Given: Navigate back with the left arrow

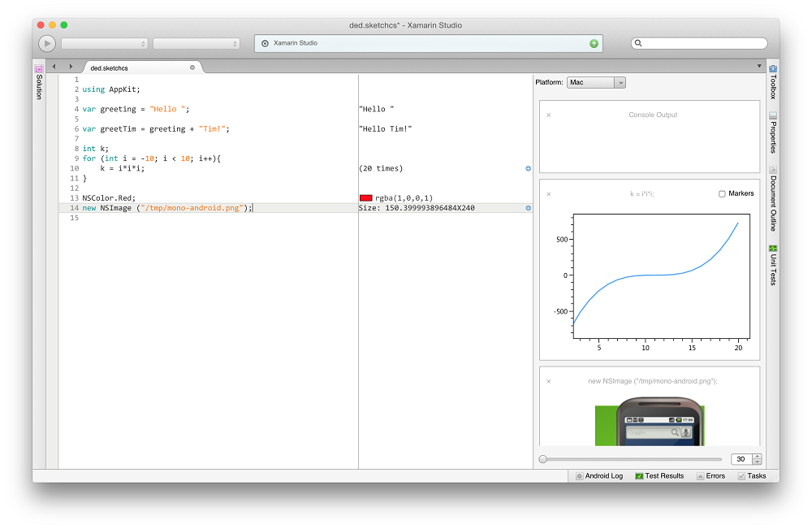Looking at the screenshot, I should tap(54, 67).
